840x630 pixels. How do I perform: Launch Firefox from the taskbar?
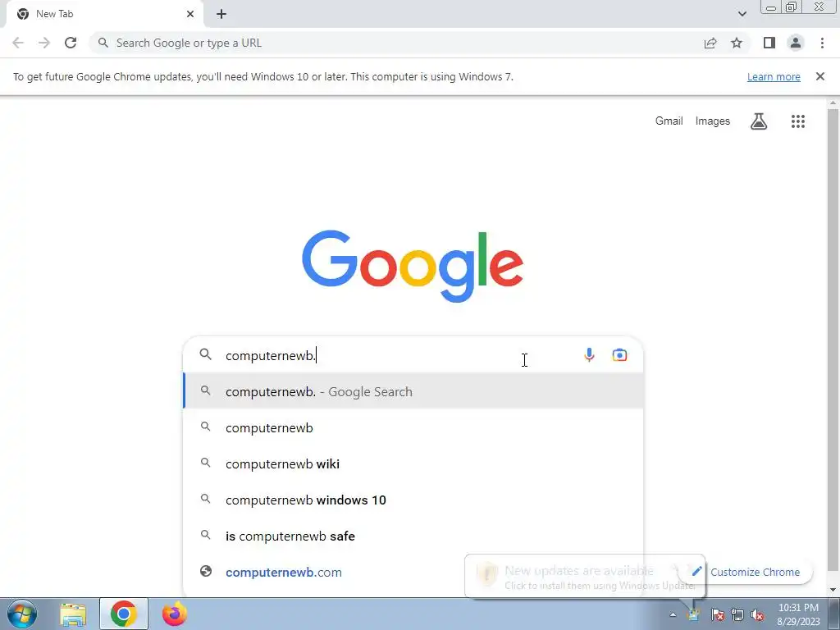(x=175, y=614)
